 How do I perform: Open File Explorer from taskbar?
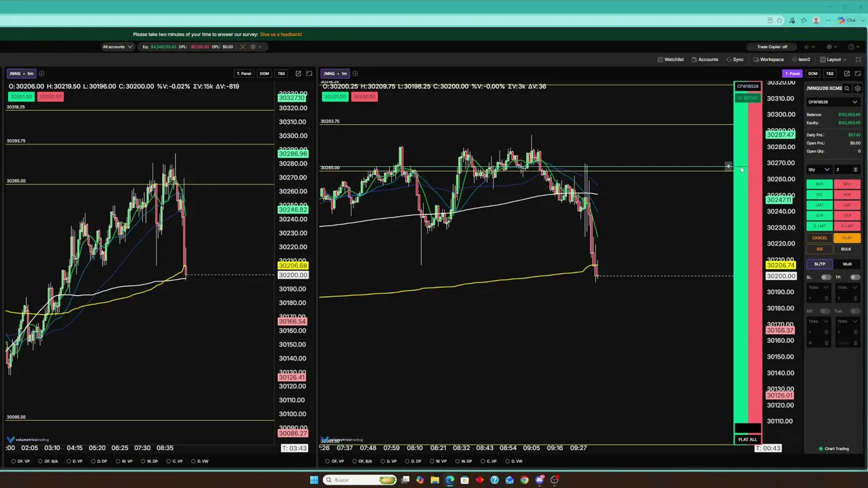[x=435, y=480]
